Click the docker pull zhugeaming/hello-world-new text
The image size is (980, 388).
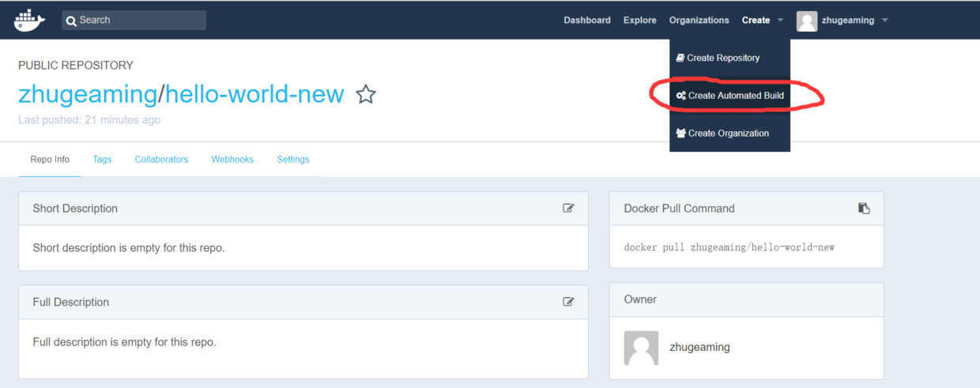click(x=729, y=247)
